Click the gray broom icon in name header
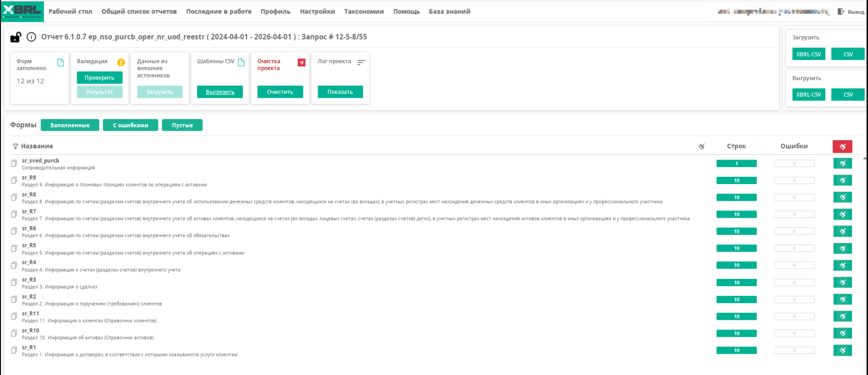868x375 pixels. [702, 146]
